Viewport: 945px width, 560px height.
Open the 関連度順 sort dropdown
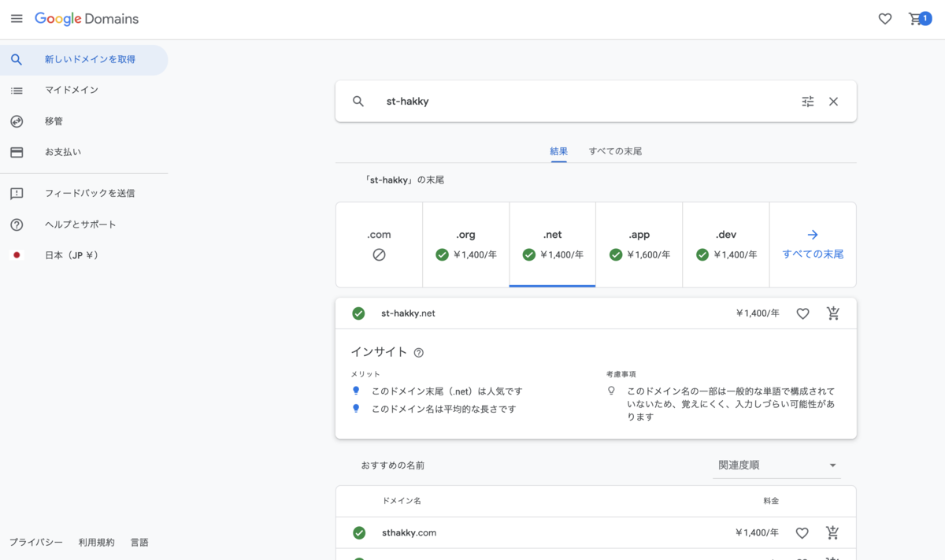pos(776,465)
